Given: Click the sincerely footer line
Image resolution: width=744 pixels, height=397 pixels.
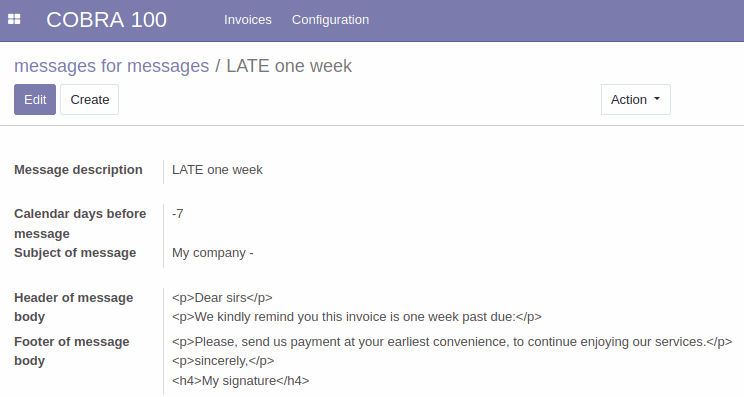Looking at the screenshot, I should (223, 361).
